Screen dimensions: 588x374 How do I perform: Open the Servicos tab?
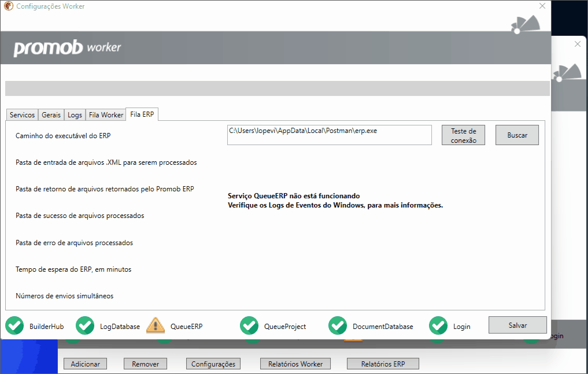[22, 114]
